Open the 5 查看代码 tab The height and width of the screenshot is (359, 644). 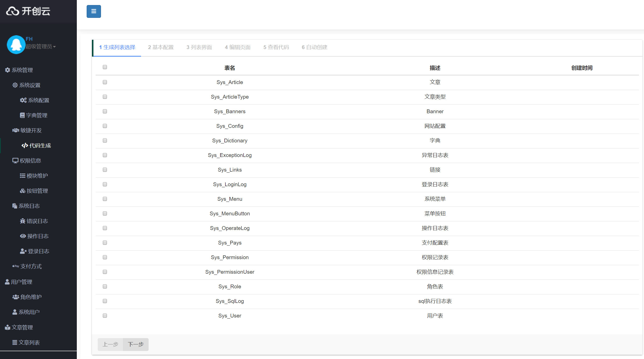point(276,47)
